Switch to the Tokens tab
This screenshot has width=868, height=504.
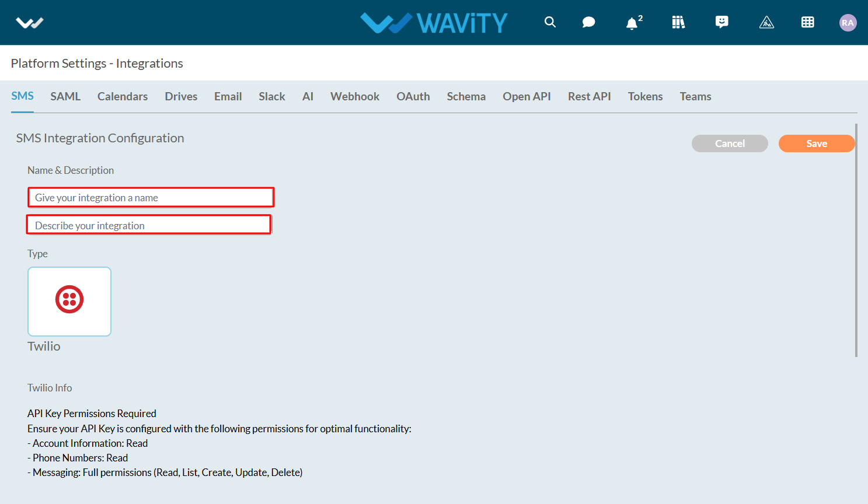click(645, 96)
